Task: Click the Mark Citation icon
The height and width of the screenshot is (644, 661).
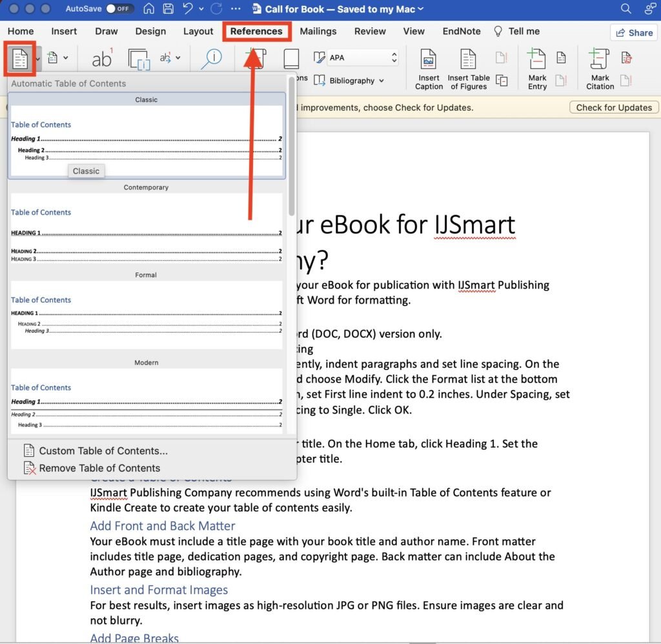Action: pyautogui.click(x=600, y=68)
